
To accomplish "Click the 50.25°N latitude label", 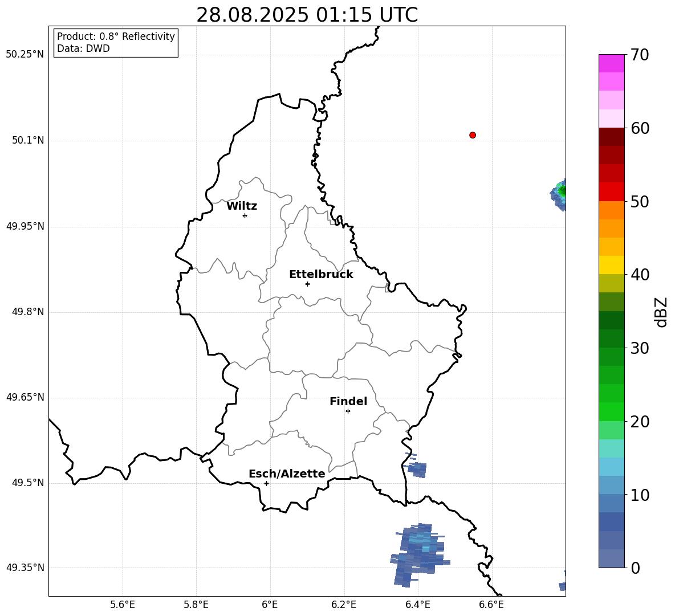I will pyautogui.click(x=25, y=55).
